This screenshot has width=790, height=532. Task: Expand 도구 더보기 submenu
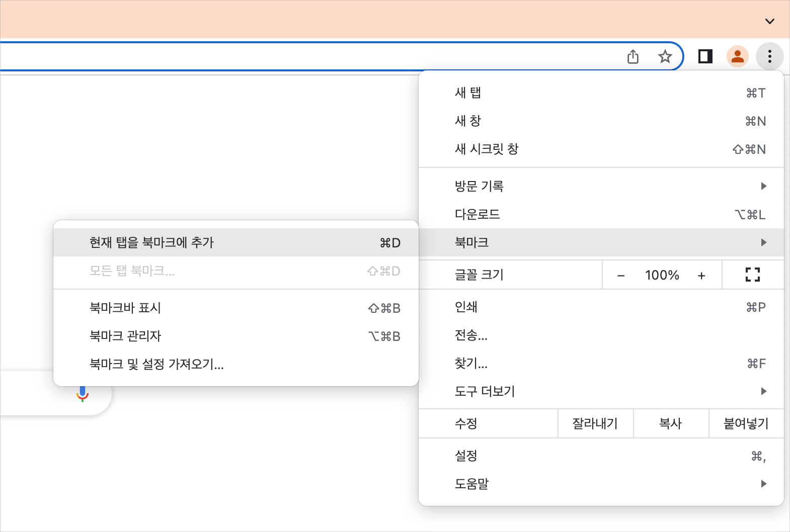coord(601,391)
